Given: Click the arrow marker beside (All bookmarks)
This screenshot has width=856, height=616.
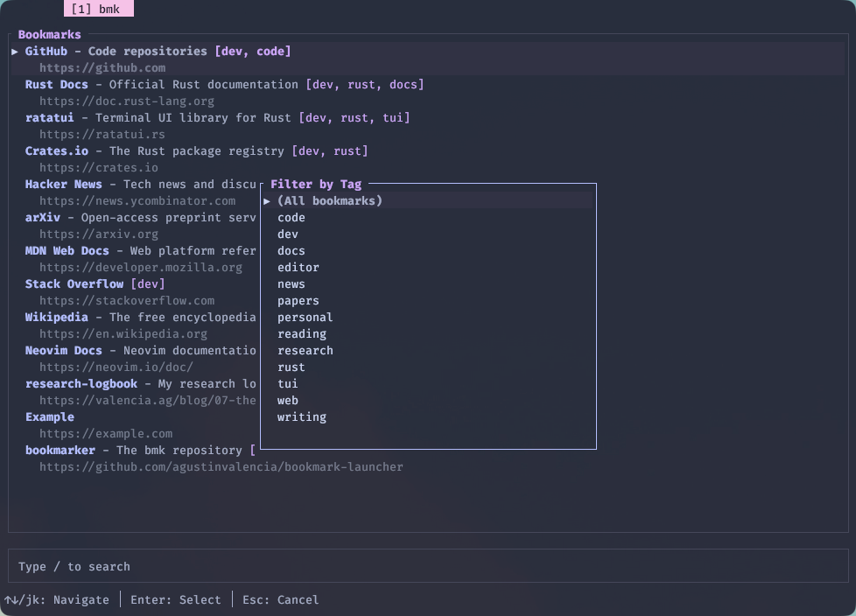Looking at the screenshot, I should pyautogui.click(x=267, y=200).
